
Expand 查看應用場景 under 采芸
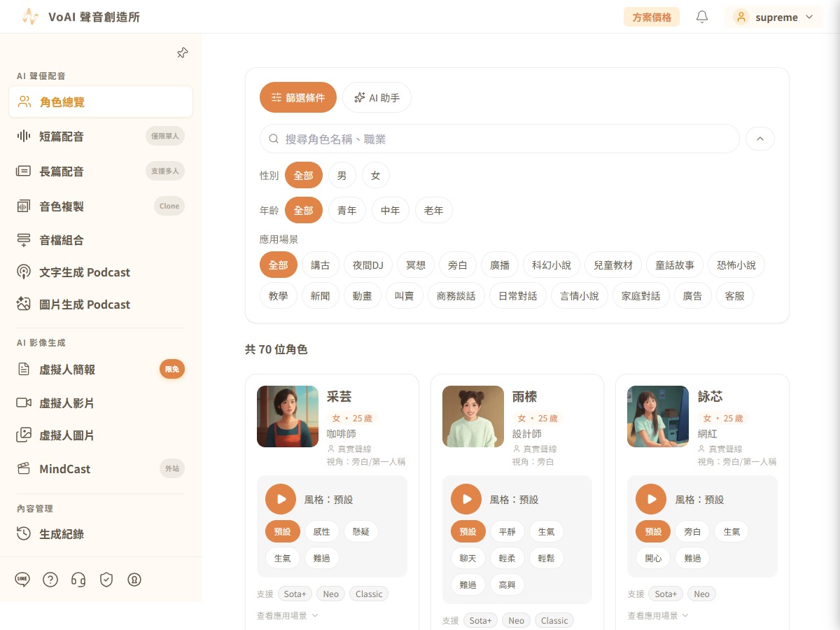[288, 615]
